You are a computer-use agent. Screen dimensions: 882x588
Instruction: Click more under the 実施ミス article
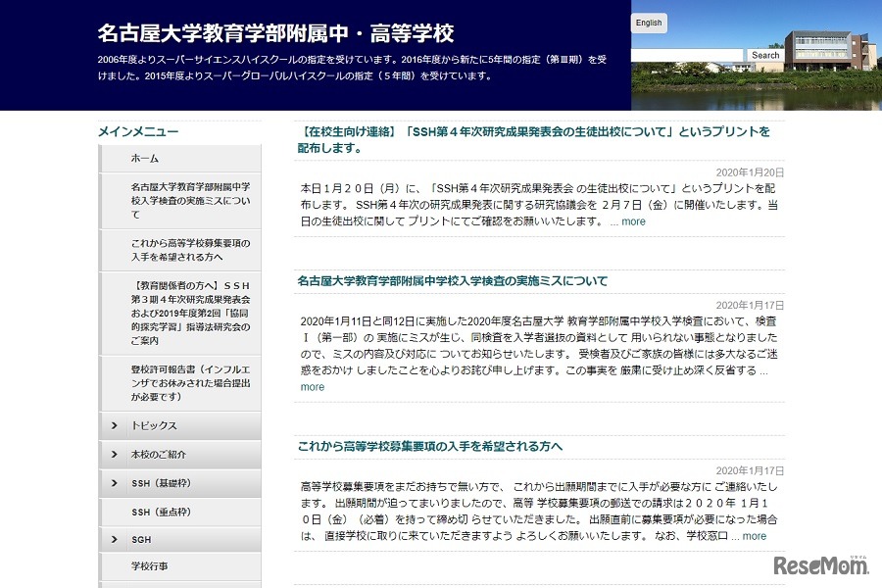312,386
